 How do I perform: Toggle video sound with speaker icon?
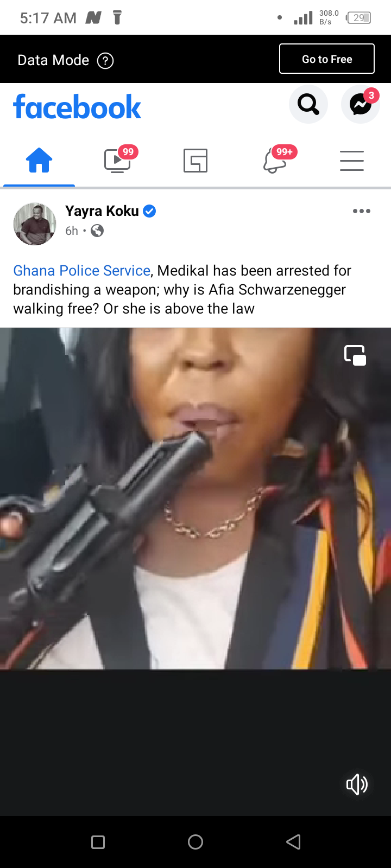(x=357, y=784)
